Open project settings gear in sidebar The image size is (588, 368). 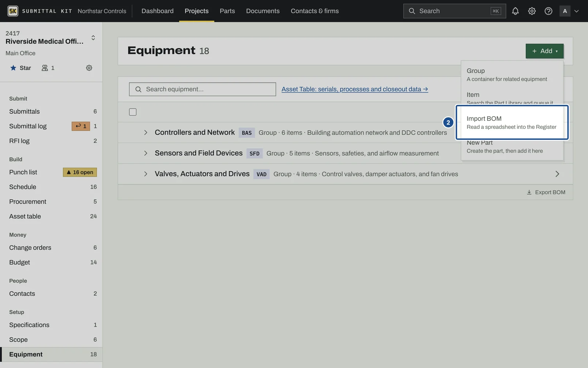89,68
